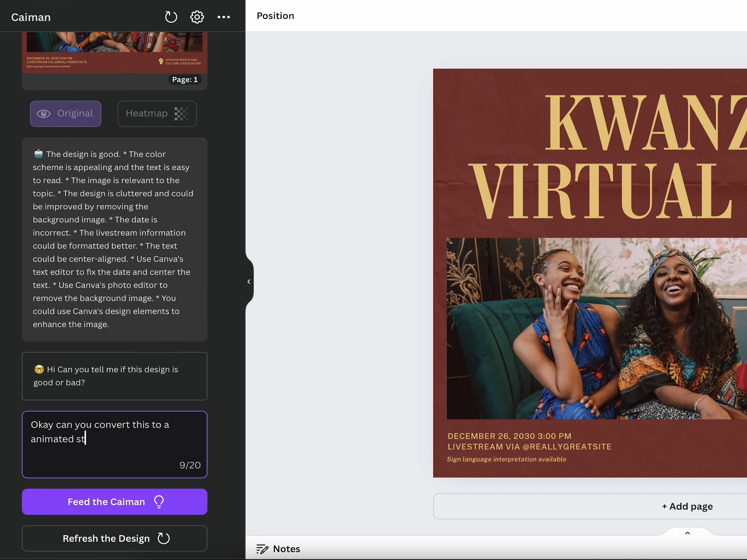The image size is (747, 560).
Task: Open the settings gear icon
Action: pyautogui.click(x=197, y=17)
